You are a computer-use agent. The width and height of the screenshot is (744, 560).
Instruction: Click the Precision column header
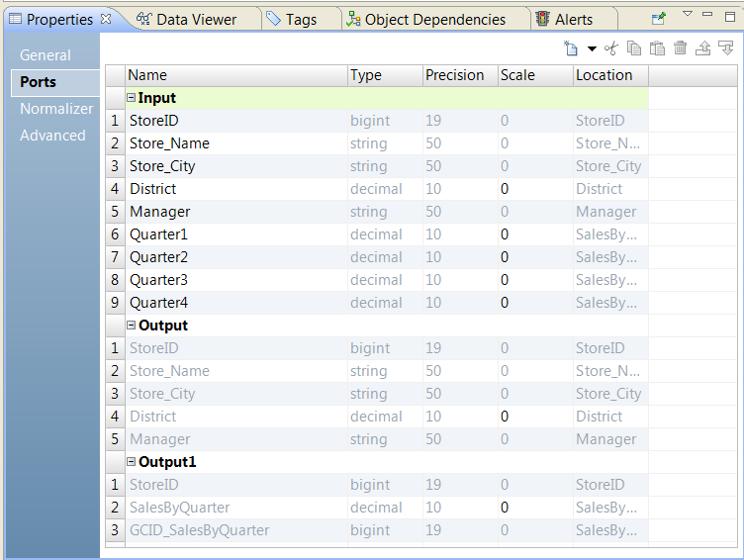pos(460,75)
